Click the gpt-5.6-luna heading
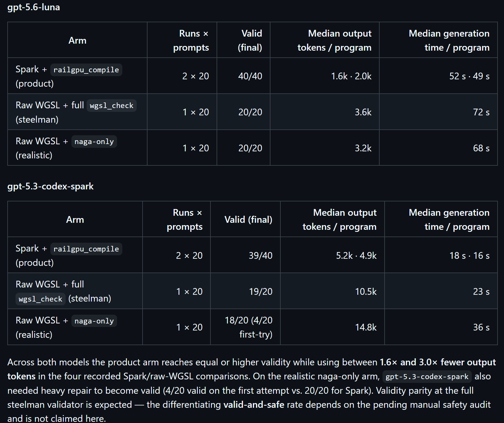 click(x=34, y=7)
